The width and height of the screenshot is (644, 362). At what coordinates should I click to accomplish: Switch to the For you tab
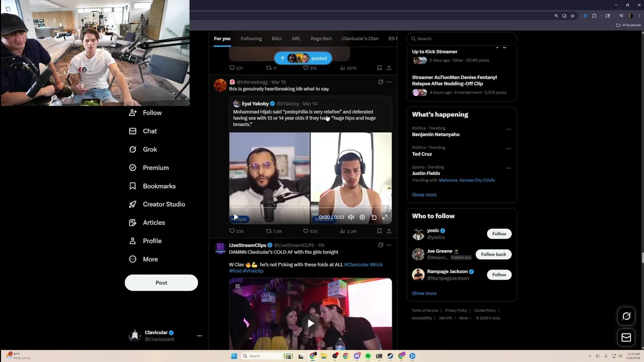(x=222, y=39)
